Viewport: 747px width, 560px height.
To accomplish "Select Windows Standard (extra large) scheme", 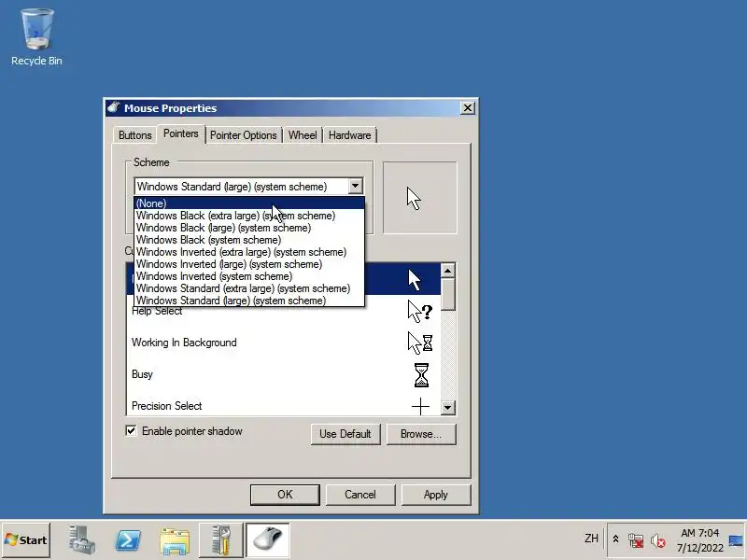I will (249, 288).
